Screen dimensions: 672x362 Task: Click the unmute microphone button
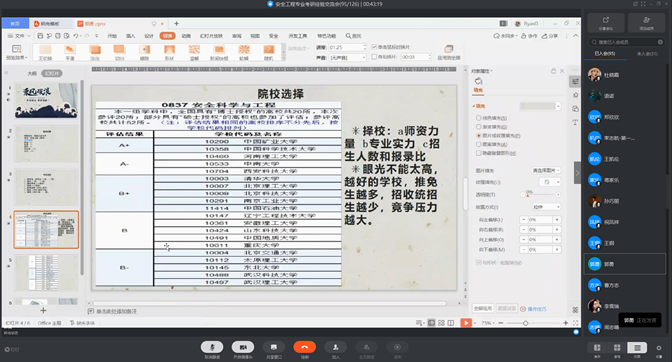click(x=212, y=347)
